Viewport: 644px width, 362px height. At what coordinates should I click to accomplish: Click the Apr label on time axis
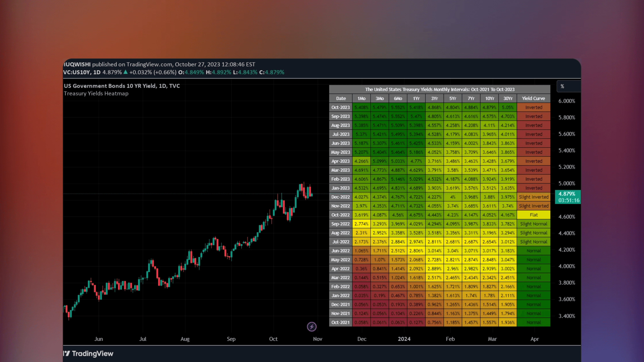pos(534,339)
